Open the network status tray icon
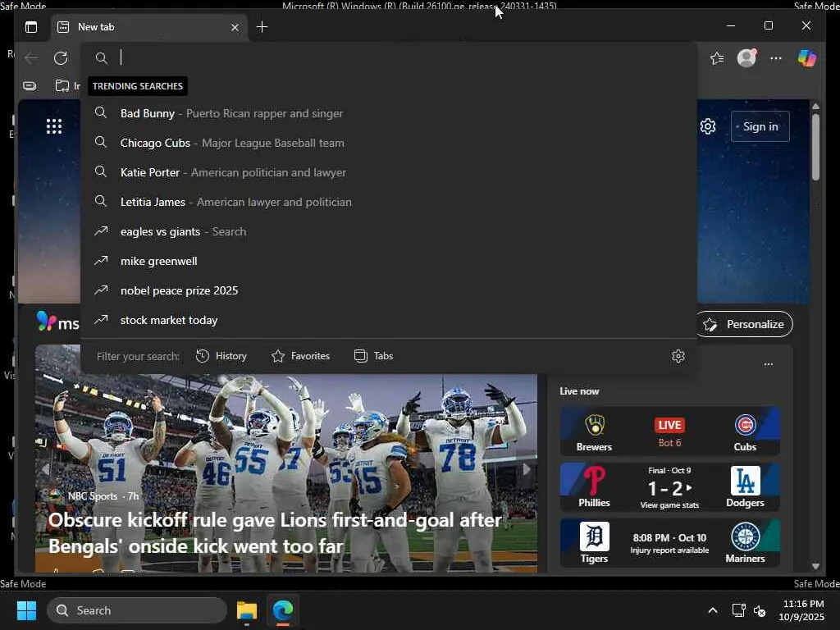Screen dimensions: 840x630 [x=738, y=610]
